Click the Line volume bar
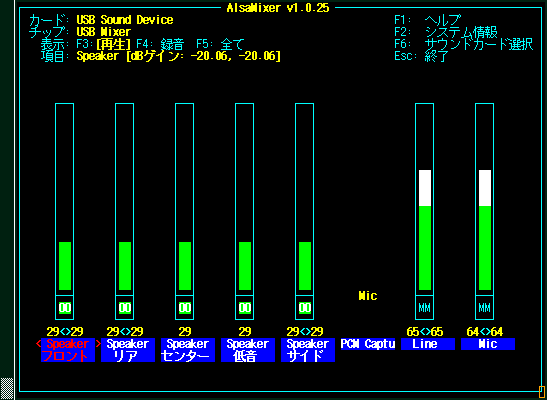This screenshot has height=400, width=547. (425, 199)
